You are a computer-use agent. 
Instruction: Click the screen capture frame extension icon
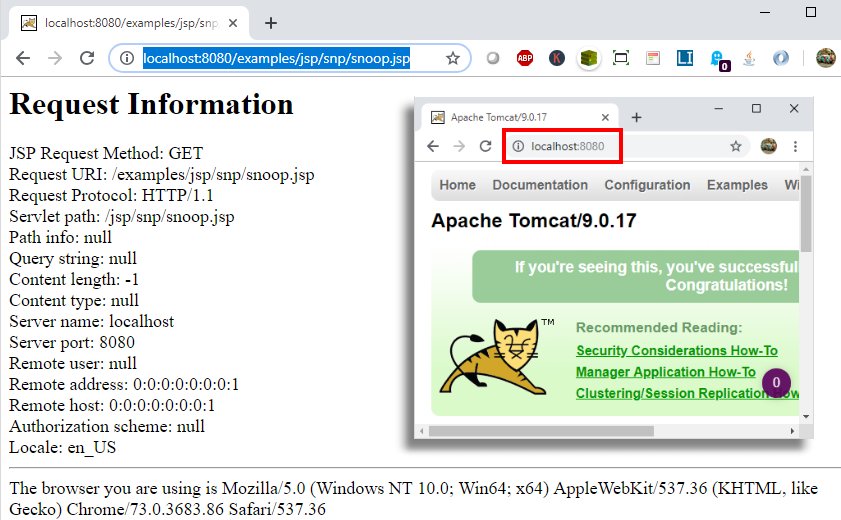(621, 59)
